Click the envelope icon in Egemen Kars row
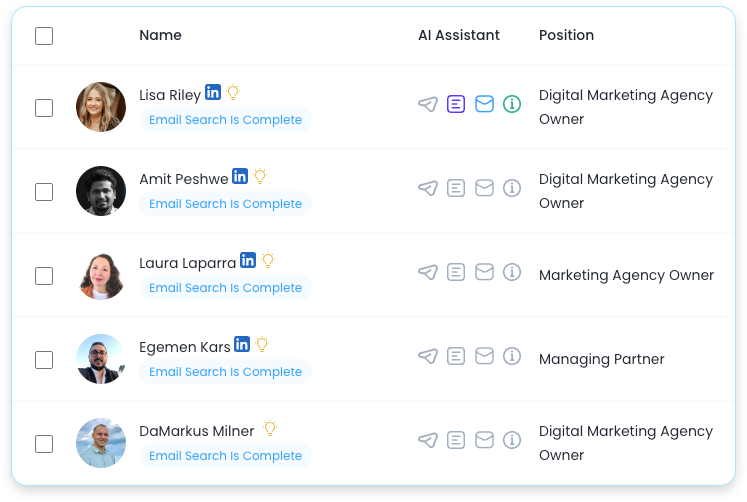The height and width of the screenshot is (502, 747). 484,356
